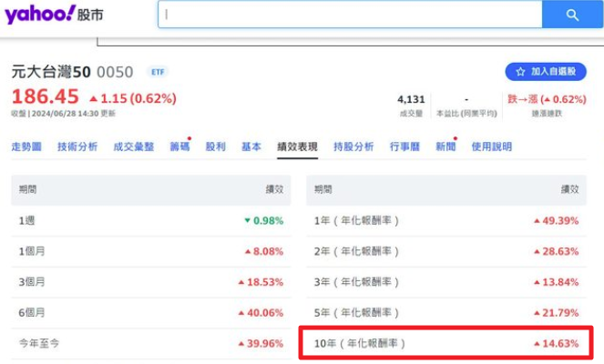Click the stock name 元大台灣50
604x364 pixels.
51,72
